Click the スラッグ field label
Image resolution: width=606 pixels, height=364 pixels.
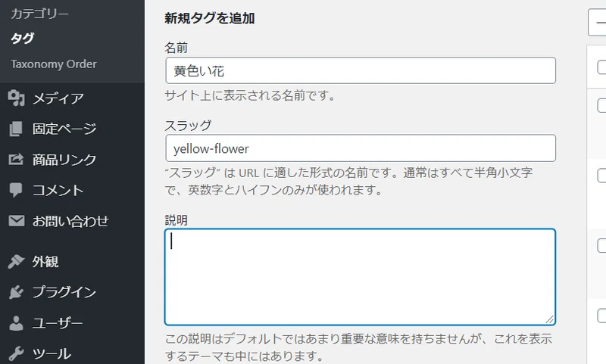(x=188, y=125)
